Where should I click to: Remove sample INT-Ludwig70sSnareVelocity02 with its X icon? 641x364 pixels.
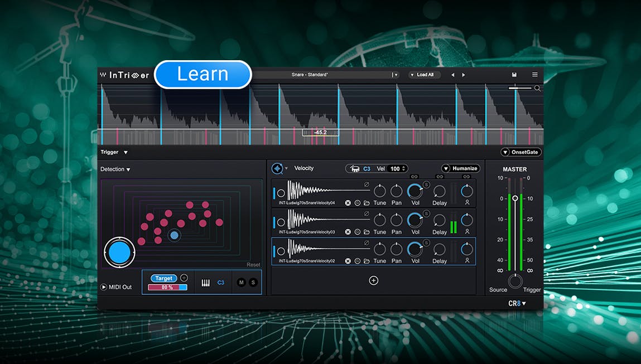348,261
